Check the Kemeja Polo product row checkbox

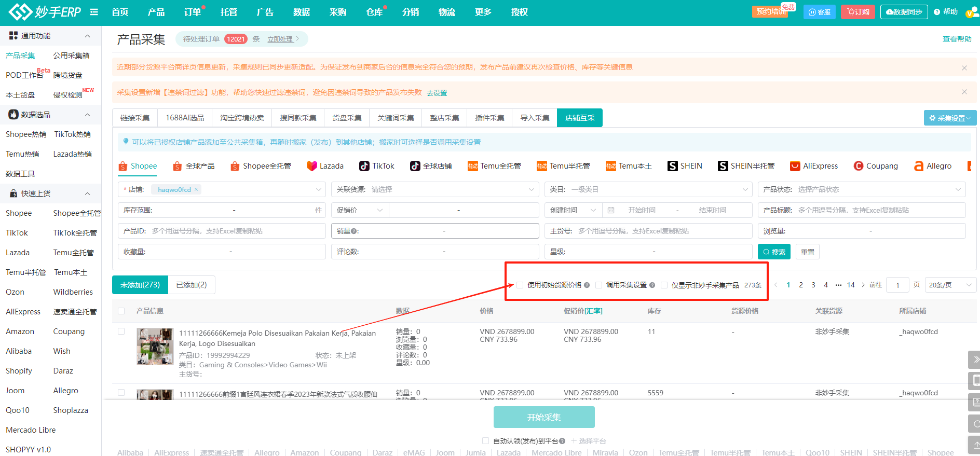[x=121, y=331]
